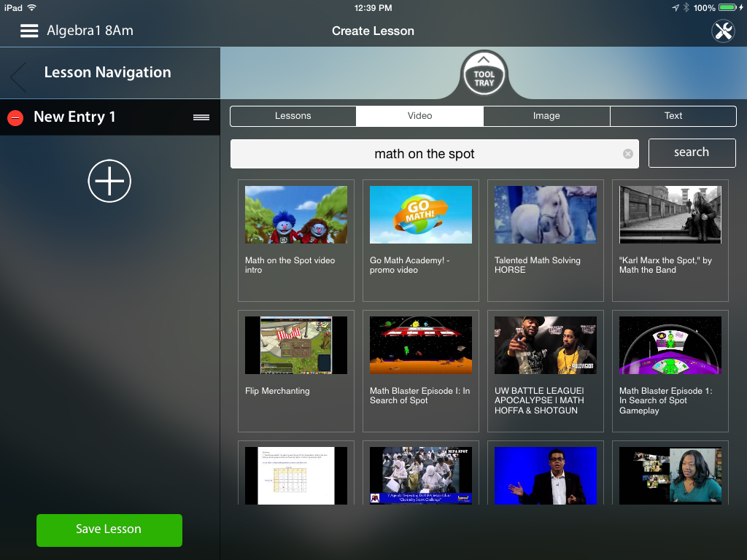Click the search button
747x560 pixels.
[x=692, y=153]
